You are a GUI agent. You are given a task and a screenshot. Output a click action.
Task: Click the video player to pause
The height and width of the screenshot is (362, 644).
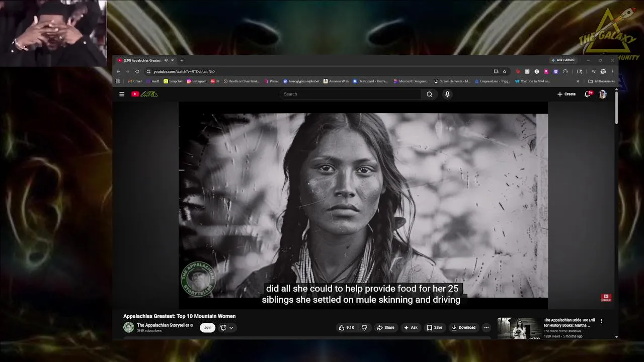coord(363,205)
